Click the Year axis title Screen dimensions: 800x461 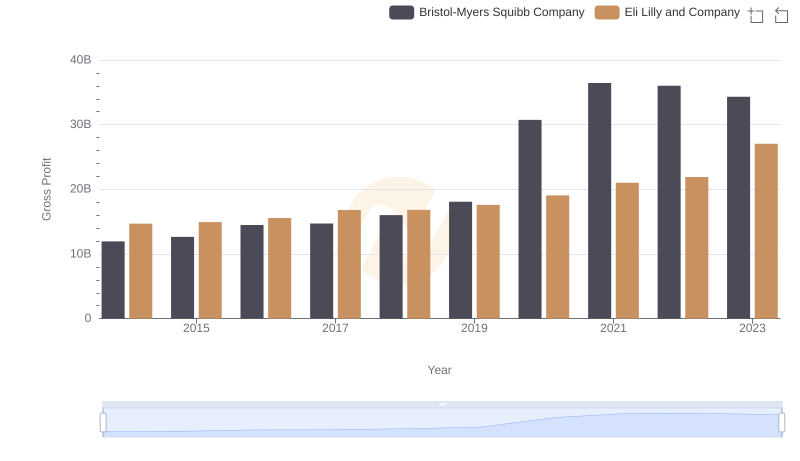439,370
